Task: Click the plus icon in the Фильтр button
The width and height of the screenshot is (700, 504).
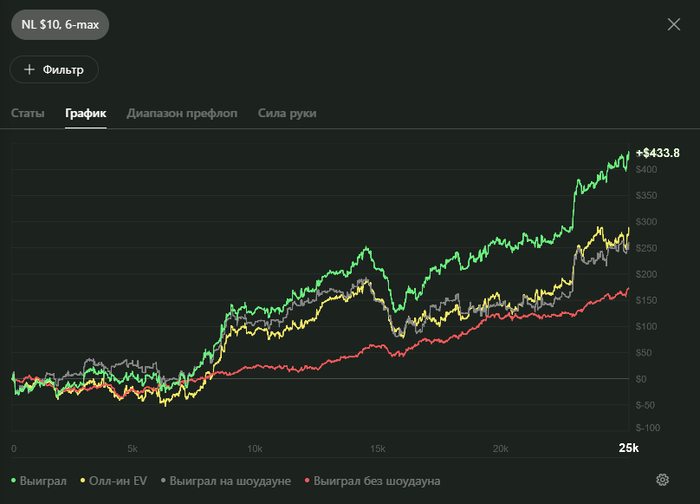Action: (x=29, y=70)
